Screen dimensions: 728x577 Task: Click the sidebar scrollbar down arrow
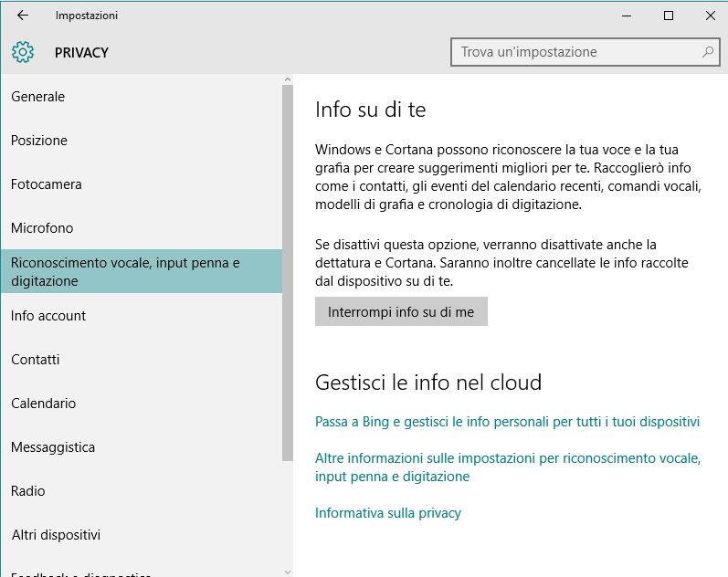pyautogui.click(x=288, y=571)
